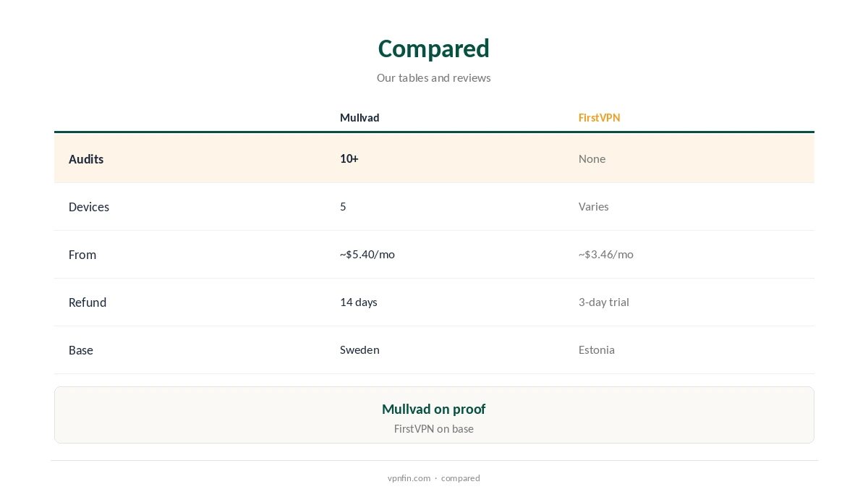Viewport: 868px width, 492px height.
Task: Click the "Varies" devices value
Action: pyautogui.click(x=593, y=206)
